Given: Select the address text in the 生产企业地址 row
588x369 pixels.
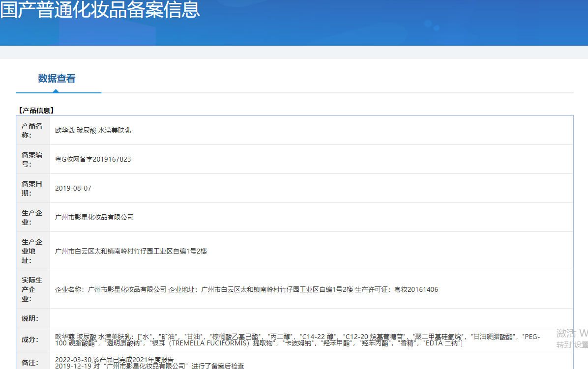Looking at the screenshot, I should (x=131, y=251).
